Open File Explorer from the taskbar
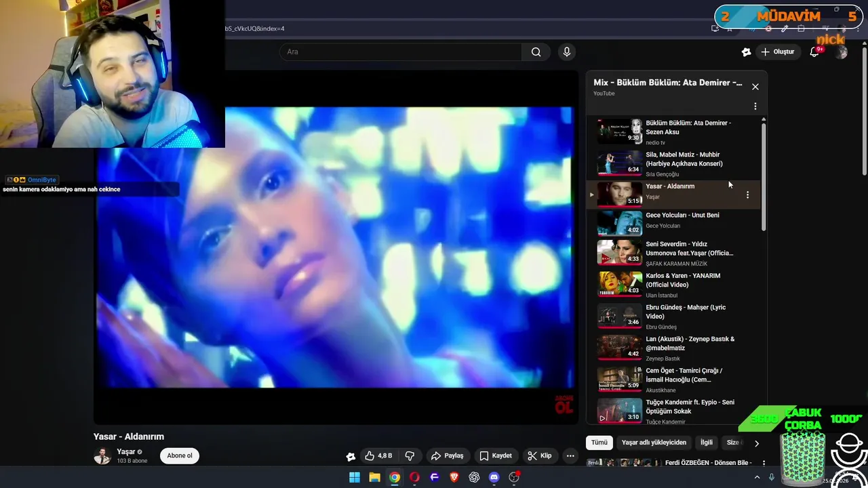 coord(374,477)
